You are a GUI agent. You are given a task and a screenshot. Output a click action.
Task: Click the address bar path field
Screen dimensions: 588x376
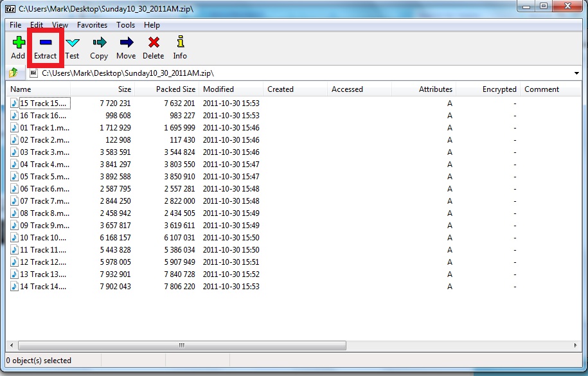coord(302,73)
